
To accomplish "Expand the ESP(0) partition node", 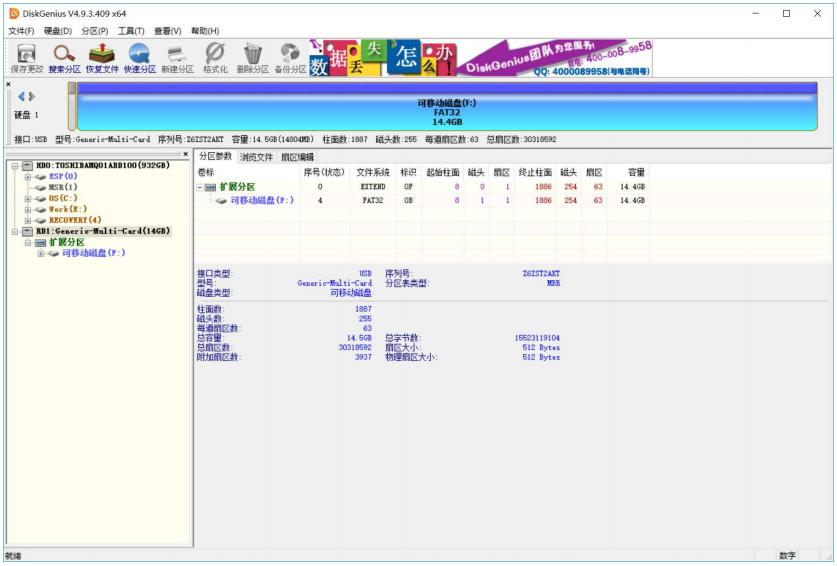I will pos(28,177).
